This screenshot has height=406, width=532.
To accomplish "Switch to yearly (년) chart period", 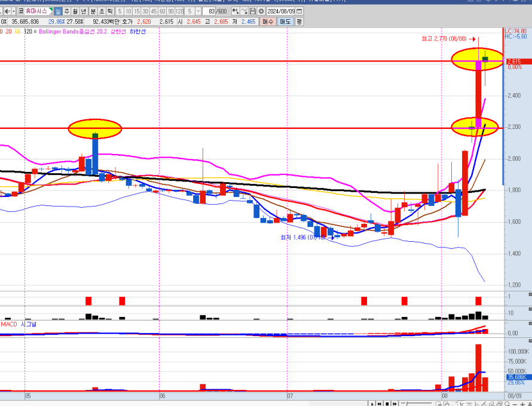I will pos(84,11).
